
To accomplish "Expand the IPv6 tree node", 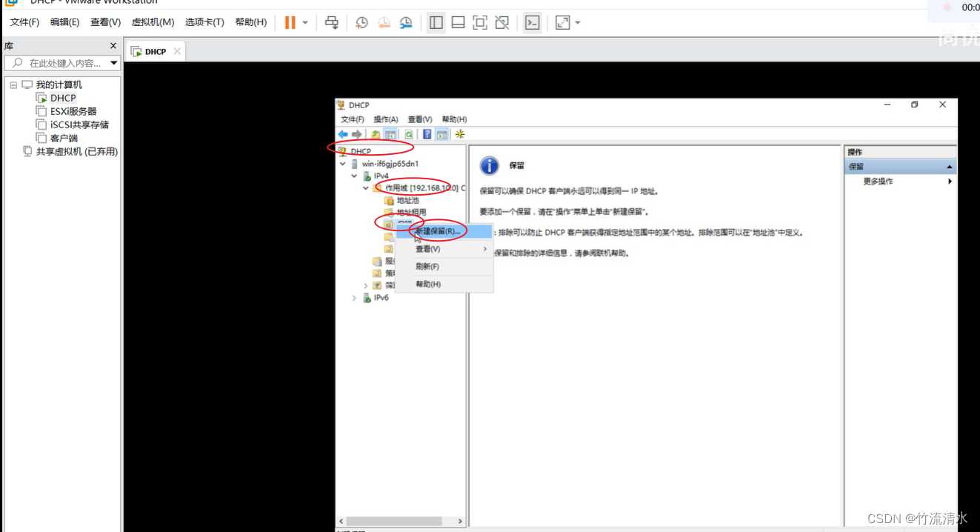I will coord(354,298).
